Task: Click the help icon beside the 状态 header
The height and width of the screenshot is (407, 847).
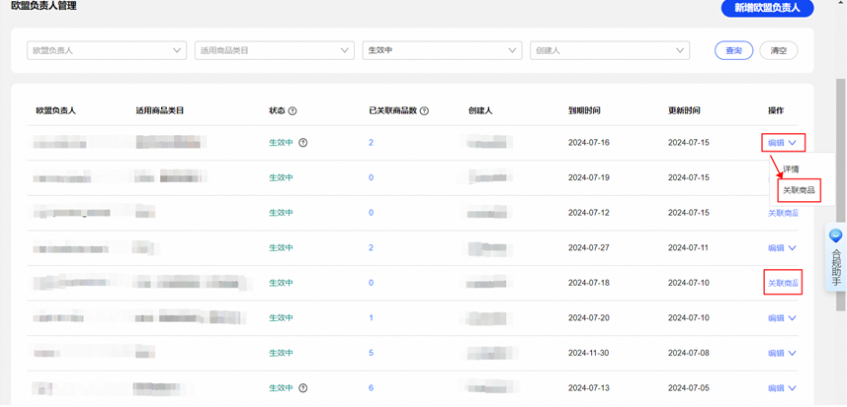Action: [x=293, y=111]
